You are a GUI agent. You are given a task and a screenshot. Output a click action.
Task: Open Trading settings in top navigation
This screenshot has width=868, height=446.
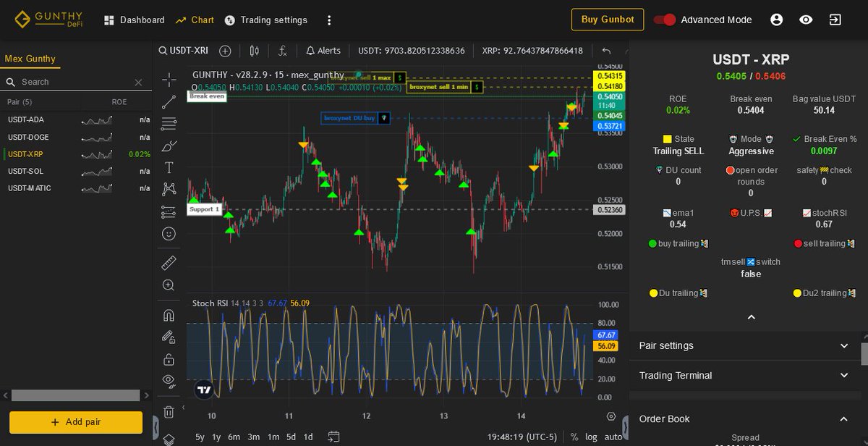click(265, 20)
